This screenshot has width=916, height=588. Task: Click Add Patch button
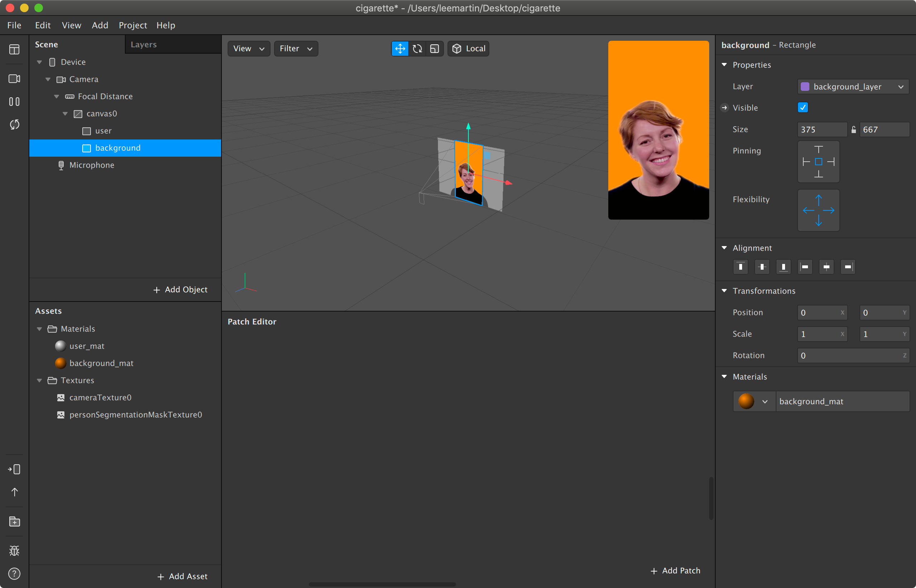pyautogui.click(x=675, y=570)
